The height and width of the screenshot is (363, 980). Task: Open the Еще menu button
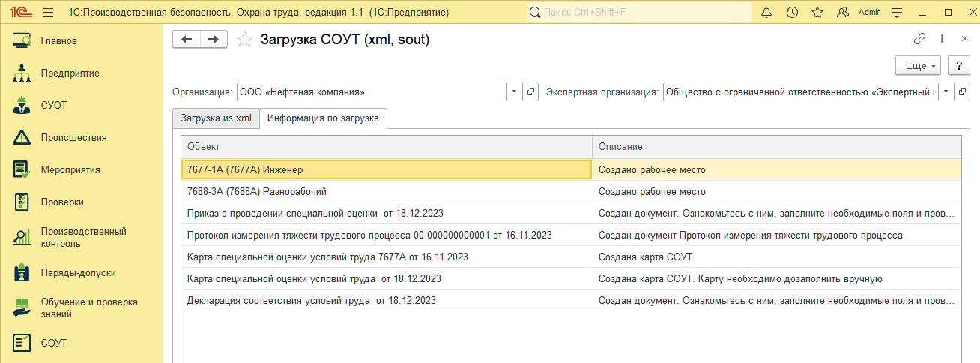coord(919,66)
